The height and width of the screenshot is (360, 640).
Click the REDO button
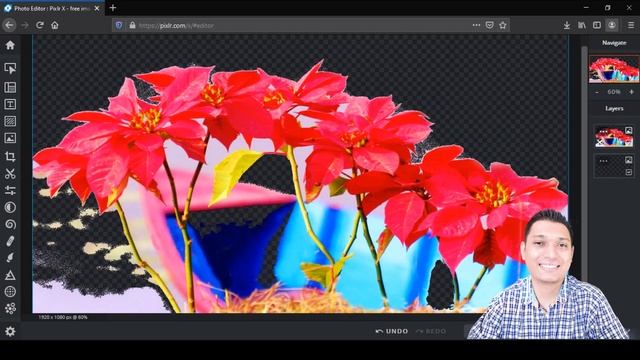pos(431,331)
